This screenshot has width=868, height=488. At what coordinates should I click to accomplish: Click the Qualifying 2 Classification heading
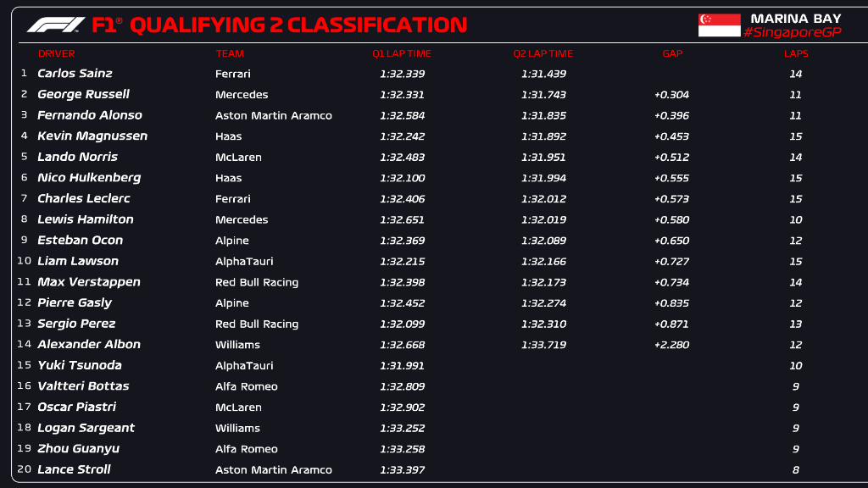pyautogui.click(x=298, y=25)
